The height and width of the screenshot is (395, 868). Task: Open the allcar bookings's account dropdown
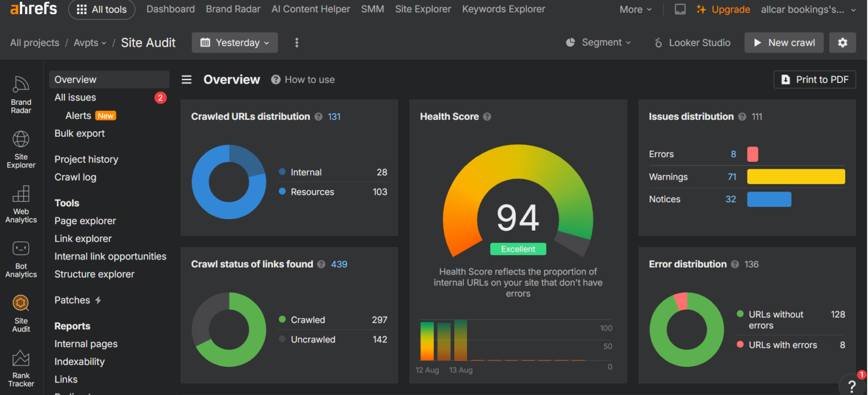coord(808,9)
